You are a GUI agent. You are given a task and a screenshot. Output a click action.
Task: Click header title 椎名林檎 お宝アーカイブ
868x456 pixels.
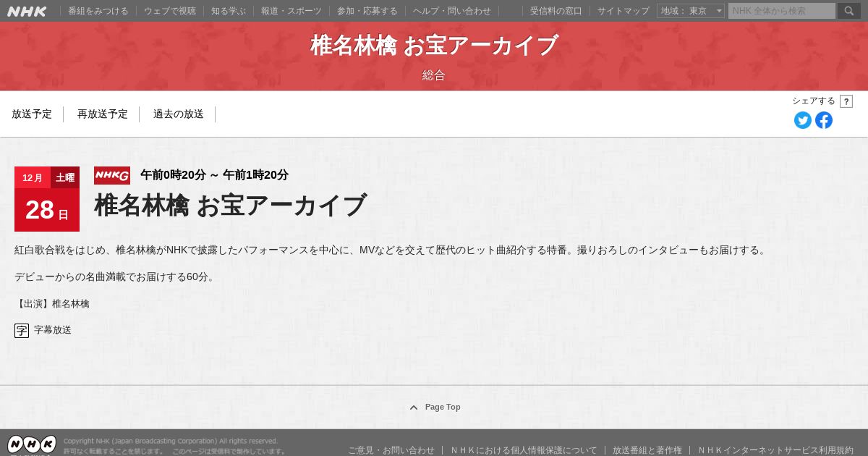434,45
